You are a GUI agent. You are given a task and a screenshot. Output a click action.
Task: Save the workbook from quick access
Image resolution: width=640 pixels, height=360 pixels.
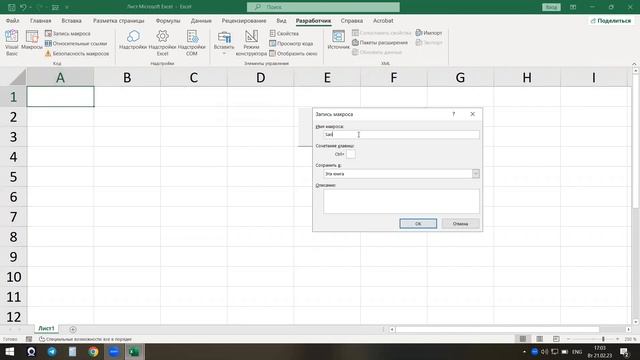(x=11, y=7)
